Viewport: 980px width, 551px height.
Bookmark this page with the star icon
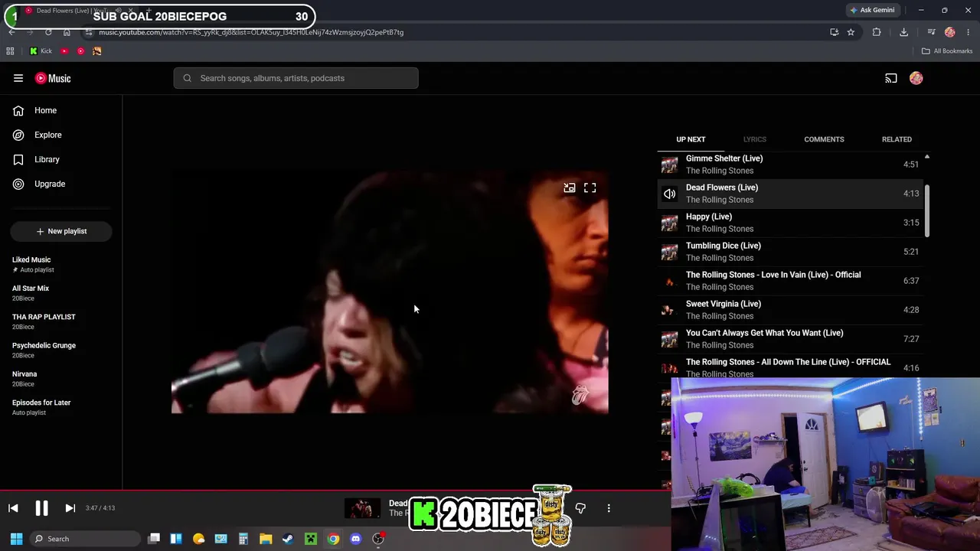[x=851, y=32]
